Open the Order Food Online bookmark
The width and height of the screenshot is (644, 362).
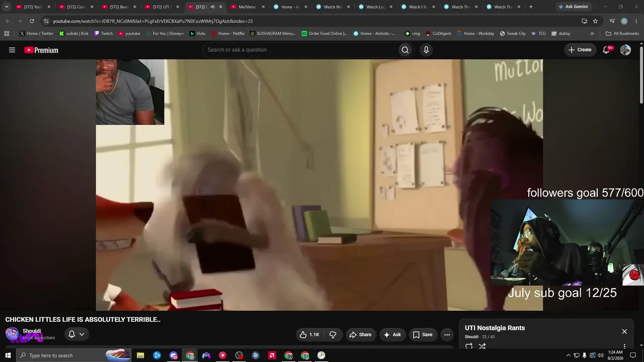tap(324, 33)
